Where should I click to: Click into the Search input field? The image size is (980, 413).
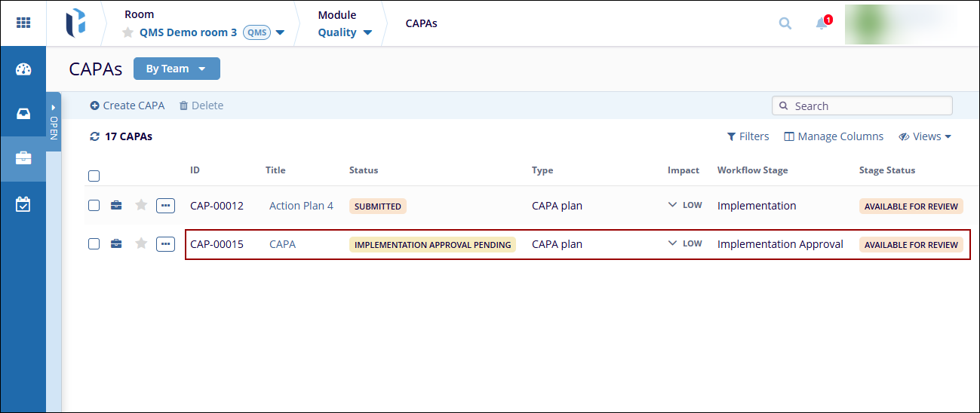click(868, 106)
